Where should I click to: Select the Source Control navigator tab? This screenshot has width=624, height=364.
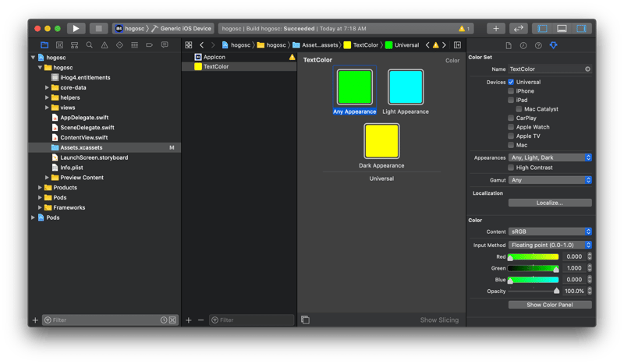(x=60, y=45)
